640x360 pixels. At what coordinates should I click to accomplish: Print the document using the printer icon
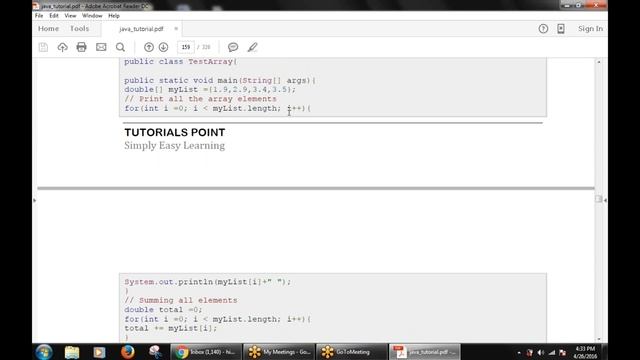coord(82,47)
